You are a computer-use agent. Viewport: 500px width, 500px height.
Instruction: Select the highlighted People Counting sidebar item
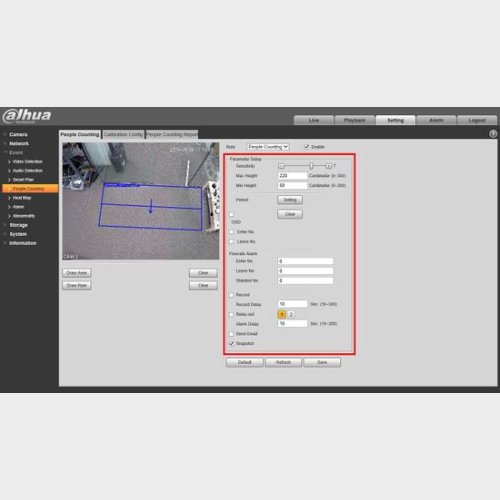click(30, 189)
